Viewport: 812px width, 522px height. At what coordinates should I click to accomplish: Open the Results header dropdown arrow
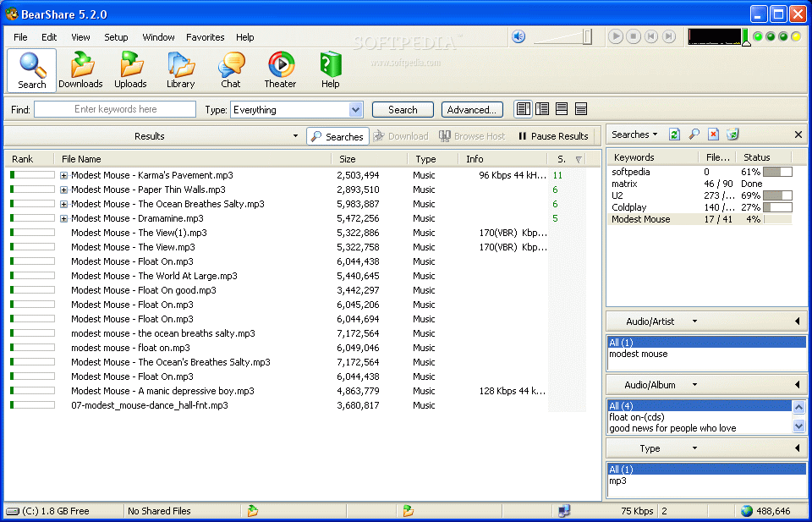pos(295,136)
